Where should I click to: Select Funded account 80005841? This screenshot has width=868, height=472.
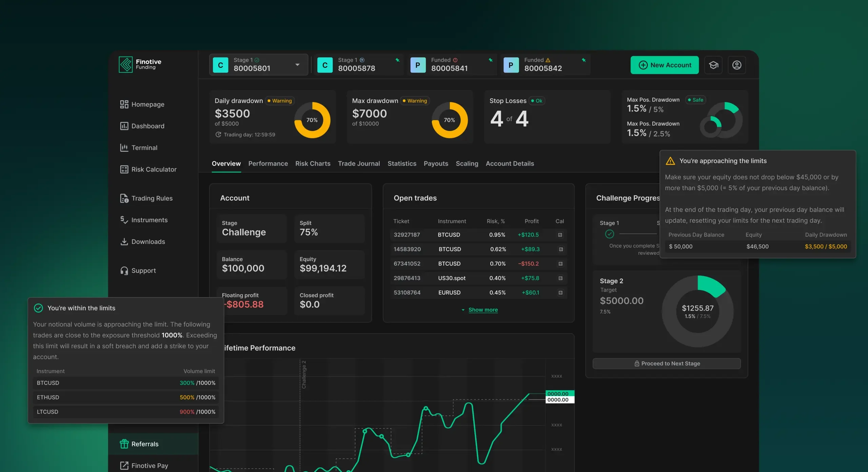452,65
